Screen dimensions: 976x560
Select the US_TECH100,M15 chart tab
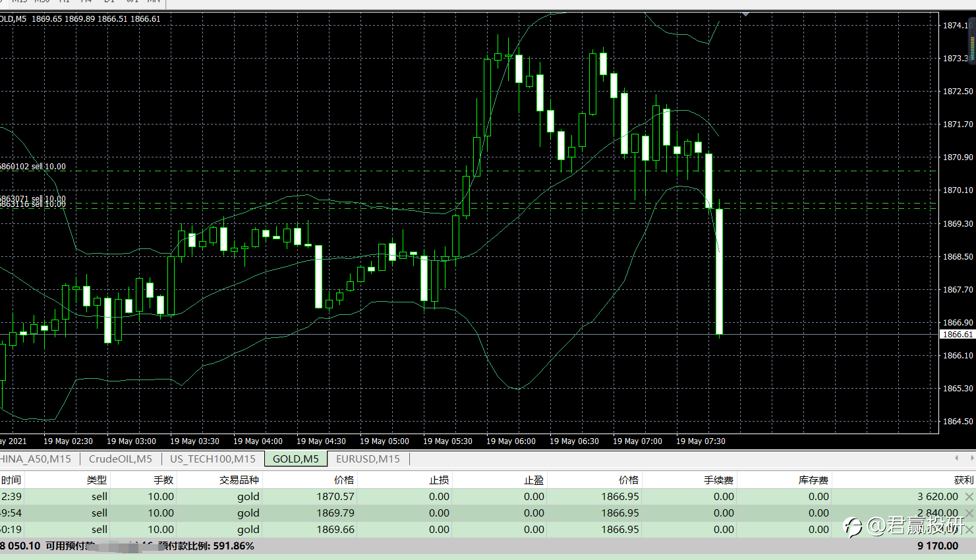pos(213,459)
